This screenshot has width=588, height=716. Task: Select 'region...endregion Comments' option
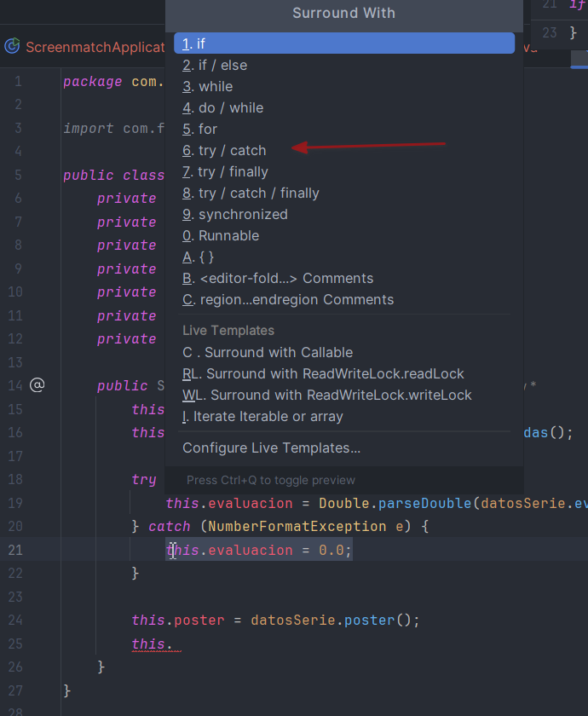(344, 299)
